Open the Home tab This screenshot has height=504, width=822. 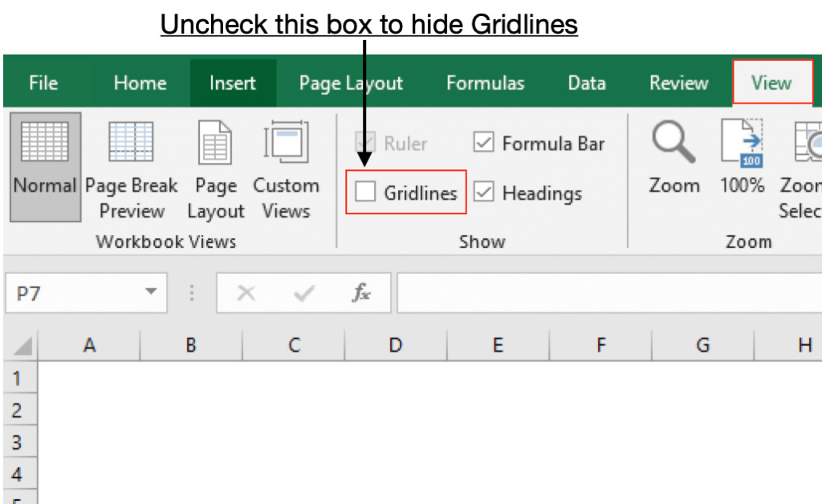pyautogui.click(x=140, y=83)
